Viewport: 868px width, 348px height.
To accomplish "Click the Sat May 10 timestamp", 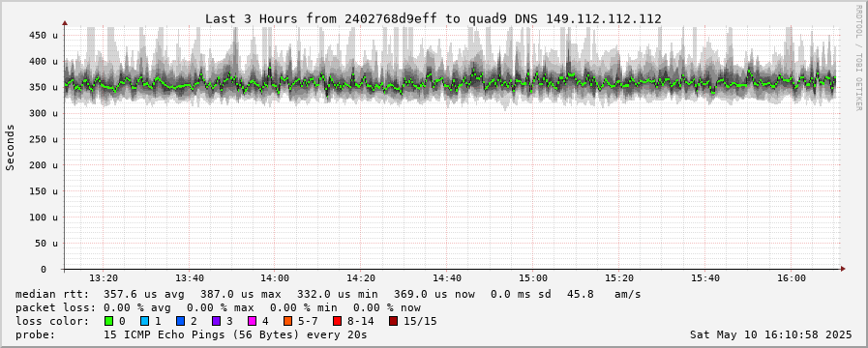I will (x=770, y=334).
